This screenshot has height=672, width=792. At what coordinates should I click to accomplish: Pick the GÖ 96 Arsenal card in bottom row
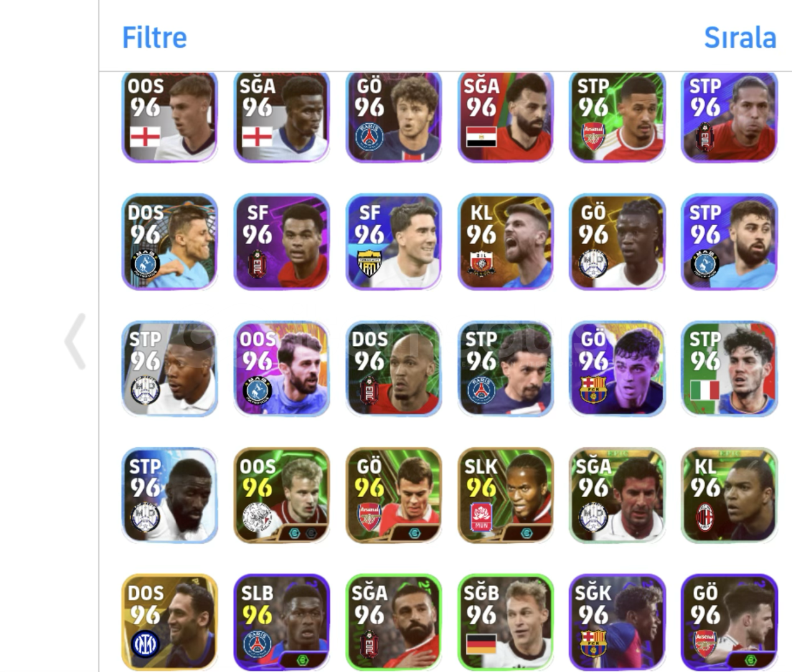pos(730,622)
